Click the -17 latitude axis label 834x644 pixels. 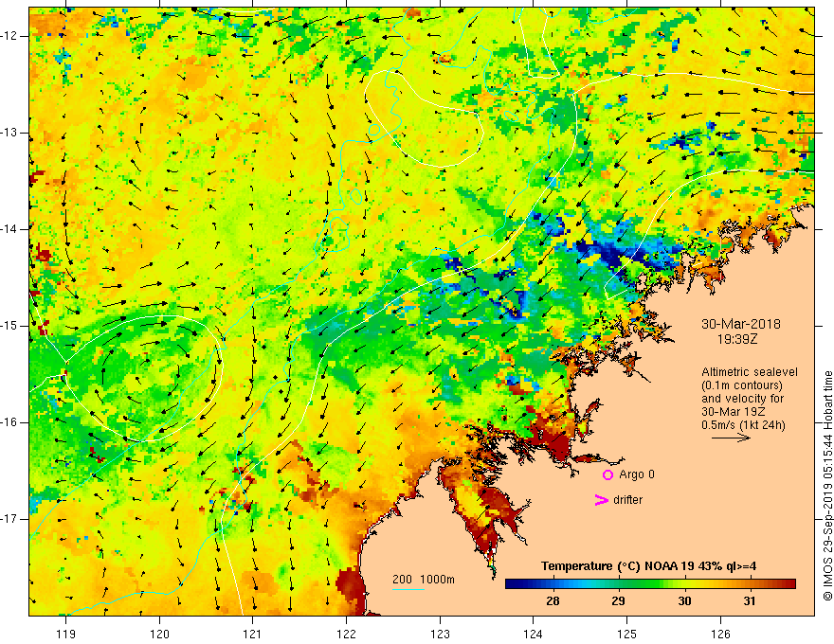click(x=9, y=519)
